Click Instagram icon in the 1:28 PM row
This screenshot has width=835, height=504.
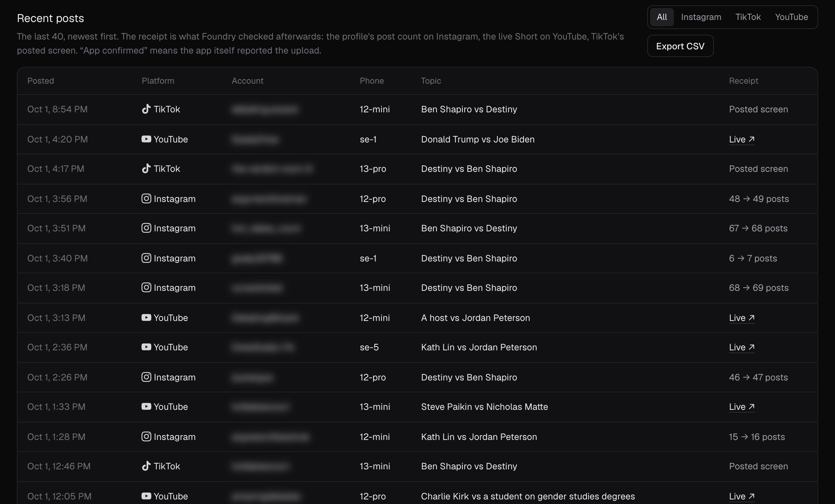pos(146,436)
